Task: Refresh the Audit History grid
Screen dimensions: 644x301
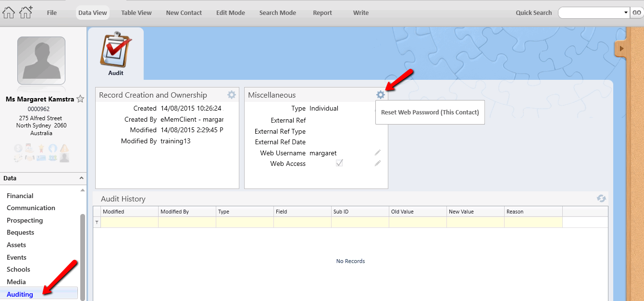Action: [x=601, y=199]
